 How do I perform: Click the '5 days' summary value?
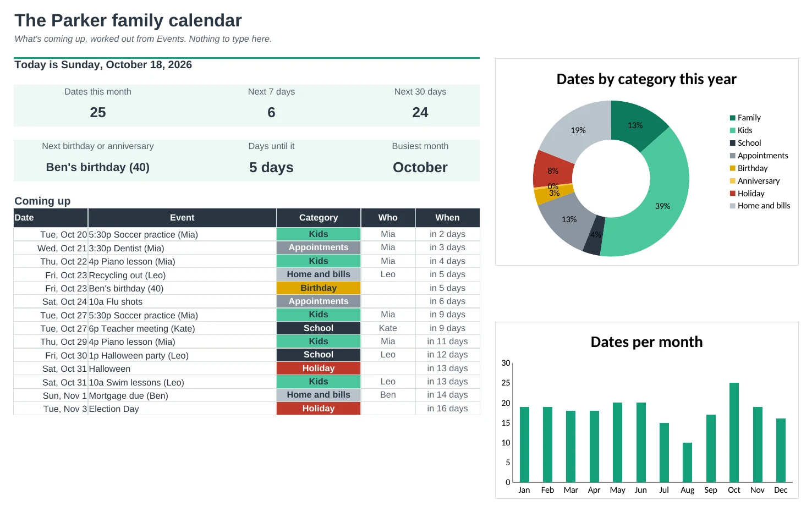point(271,167)
